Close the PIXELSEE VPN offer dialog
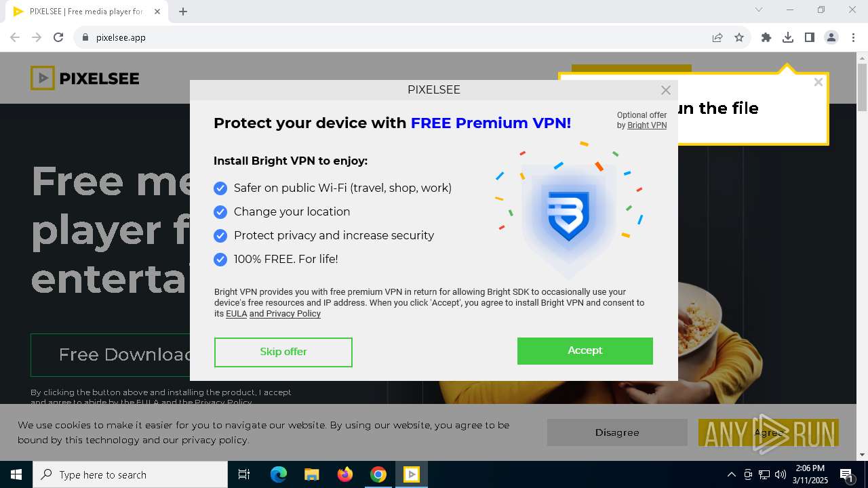Viewport: 868px width, 488px height. click(666, 90)
